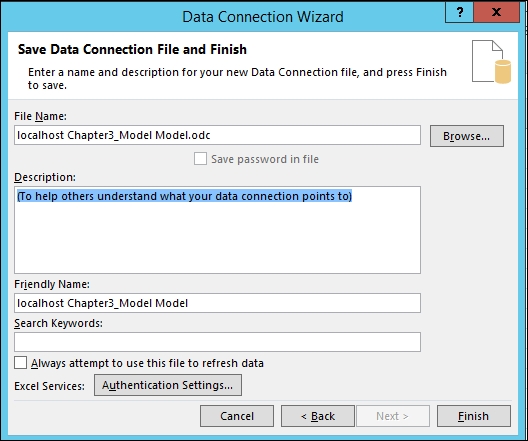The height and width of the screenshot is (441, 528).
Task: Click the File Name label
Action: coord(40,116)
